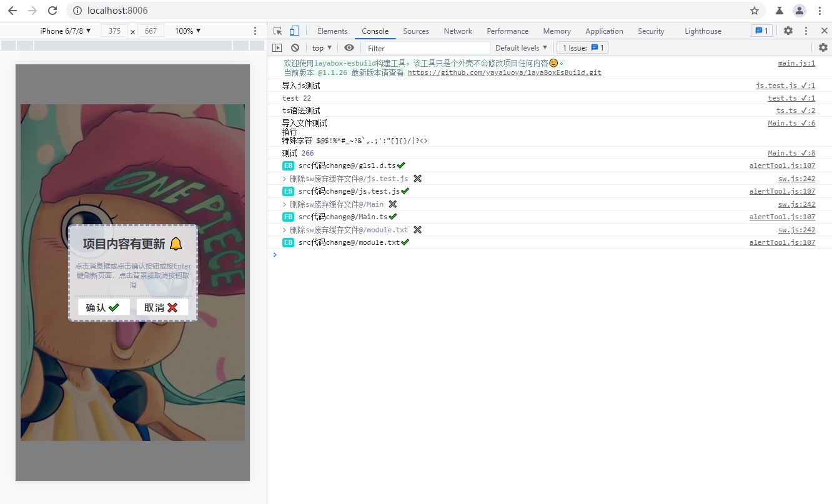
Task: Open the Lighthouse tab
Action: coord(703,31)
